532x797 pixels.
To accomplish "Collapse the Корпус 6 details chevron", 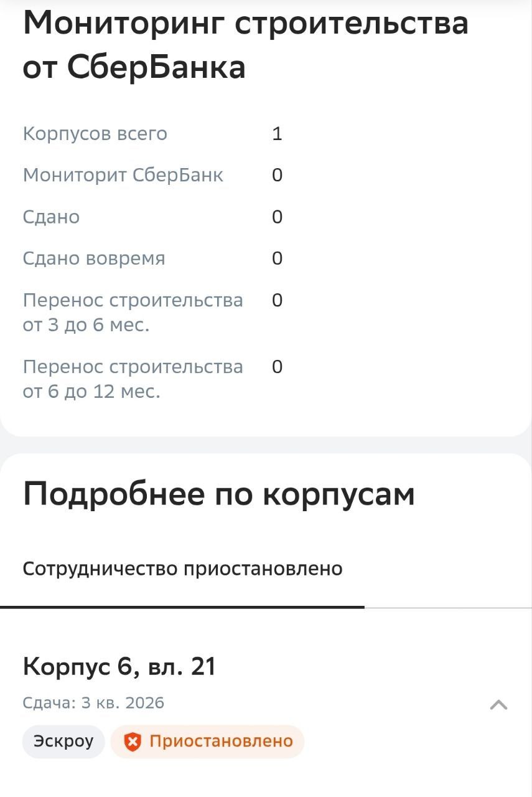I will (498, 705).
